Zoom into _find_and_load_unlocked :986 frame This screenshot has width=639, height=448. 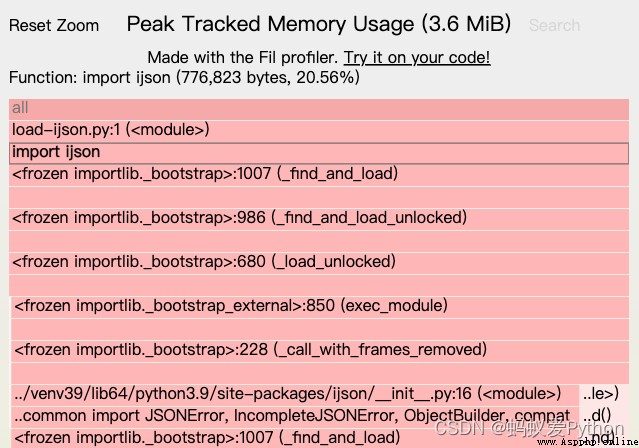coord(319,219)
